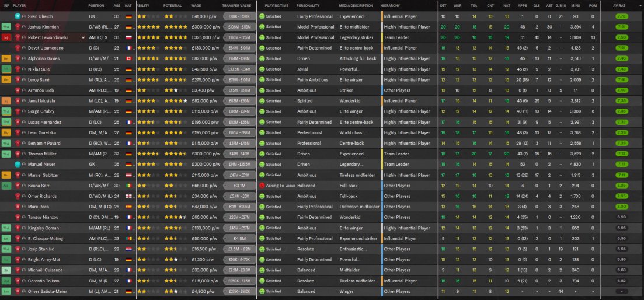Open Michaël Cuisance's player name
This screenshot has height=300, width=644.
45,270
